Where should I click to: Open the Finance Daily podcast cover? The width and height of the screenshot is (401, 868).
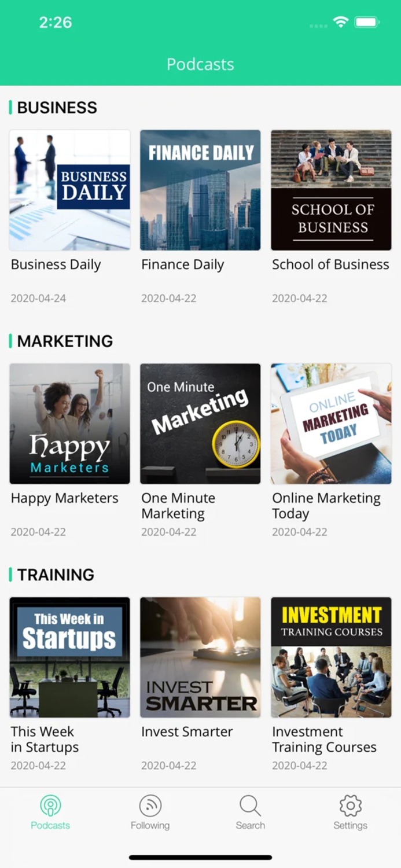coord(200,190)
